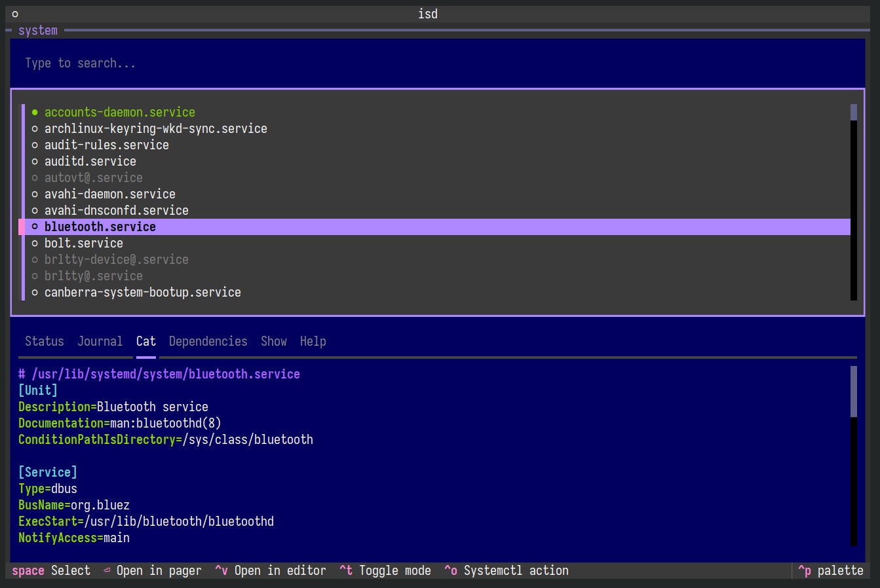Click status circle beside brltty@.service

[x=35, y=276]
